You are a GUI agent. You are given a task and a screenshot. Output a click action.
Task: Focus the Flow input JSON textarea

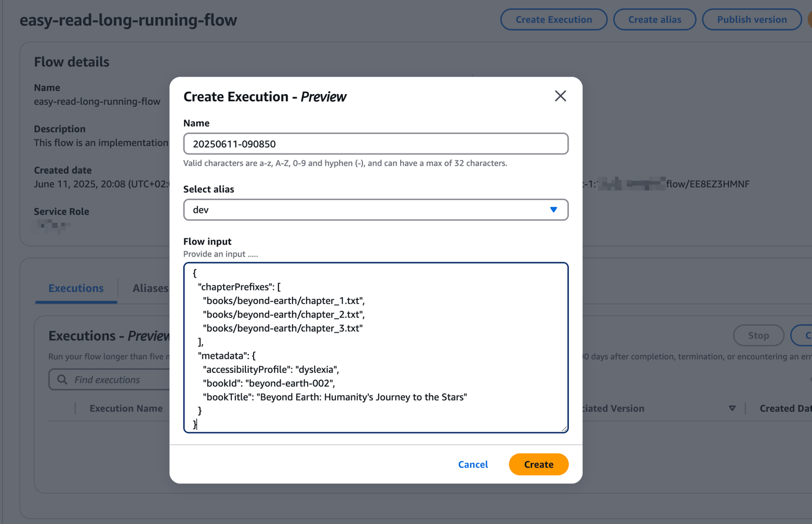tap(376, 347)
